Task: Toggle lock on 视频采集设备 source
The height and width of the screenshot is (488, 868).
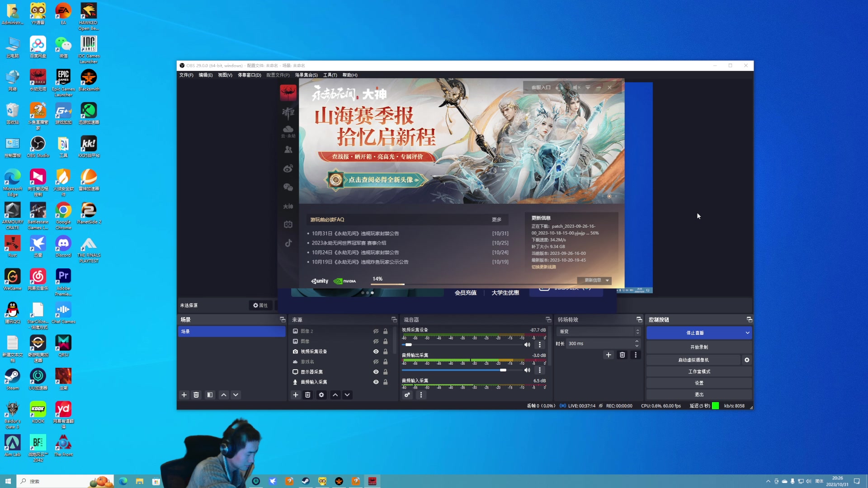Action: point(386,352)
